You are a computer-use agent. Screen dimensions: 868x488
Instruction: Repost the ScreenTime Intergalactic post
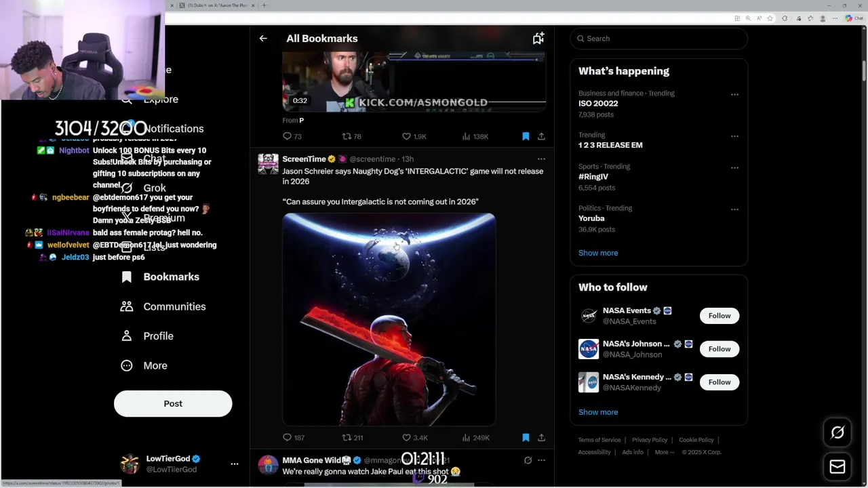[353, 438]
